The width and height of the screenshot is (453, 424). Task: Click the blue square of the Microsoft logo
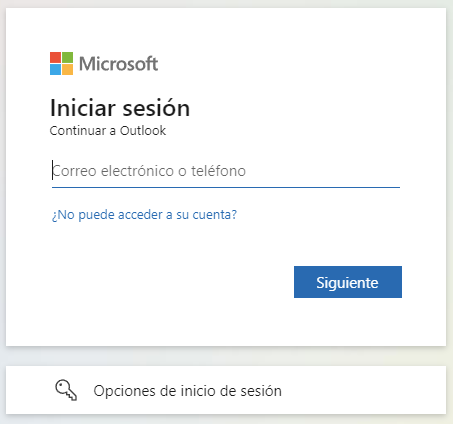point(55,69)
